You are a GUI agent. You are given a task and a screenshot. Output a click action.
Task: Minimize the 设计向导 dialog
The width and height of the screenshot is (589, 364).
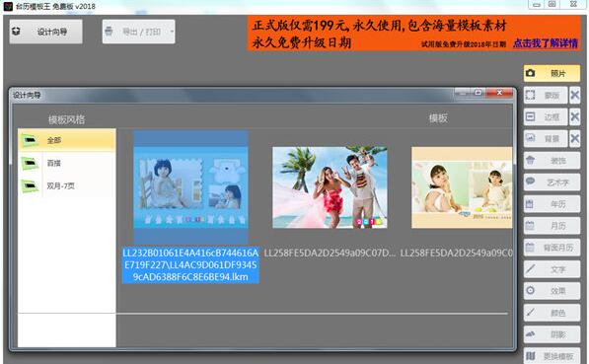click(463, 93)
